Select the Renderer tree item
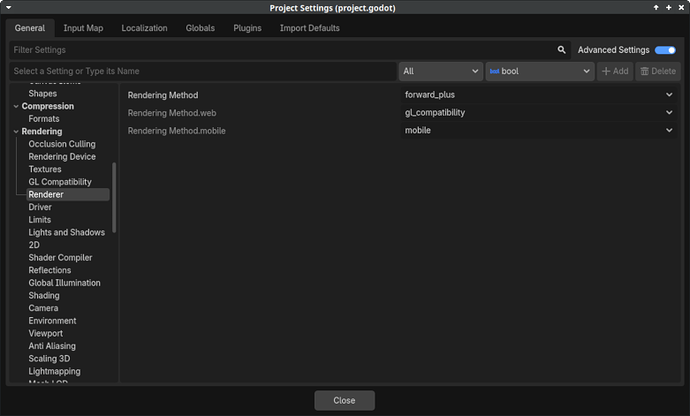 (68, 195)
